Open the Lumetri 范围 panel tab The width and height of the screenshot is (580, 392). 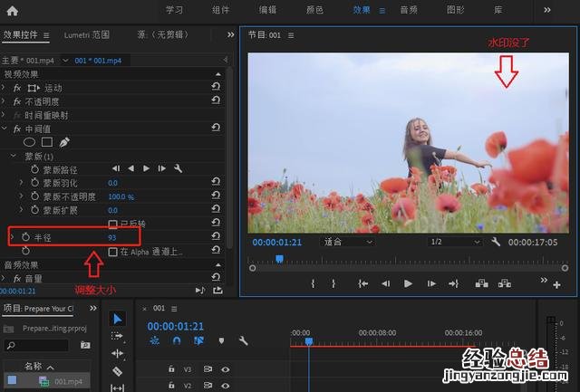[87, 34]
